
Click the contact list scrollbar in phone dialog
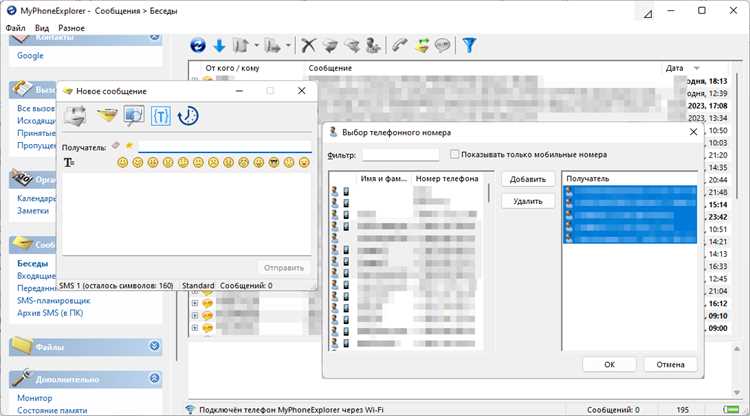click(488, 193)
